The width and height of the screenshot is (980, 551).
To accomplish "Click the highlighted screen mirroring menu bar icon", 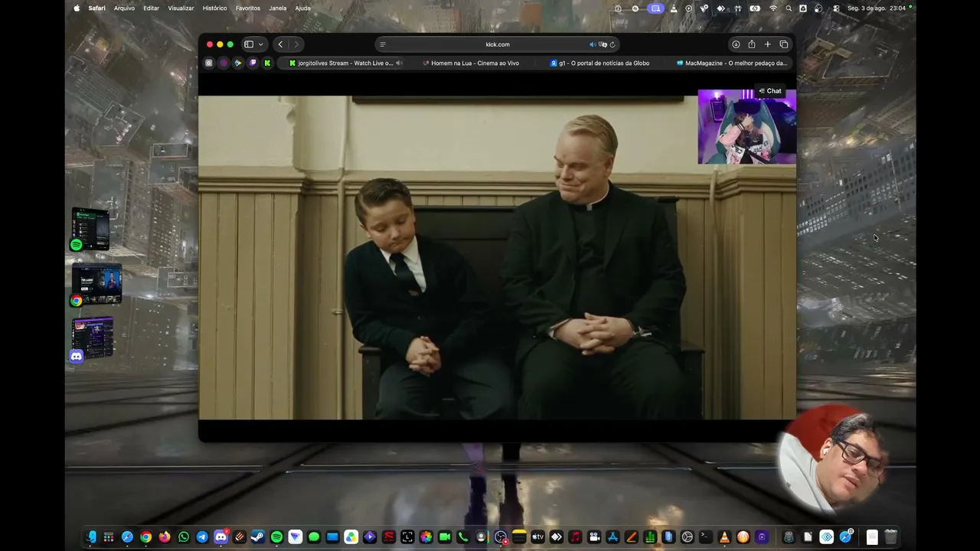I will [655, 8].
